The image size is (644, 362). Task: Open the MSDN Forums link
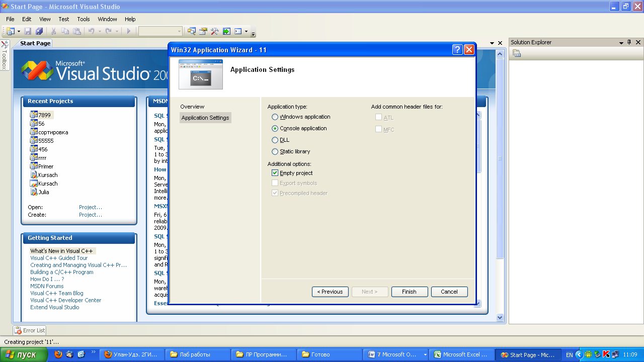click(x=47, y=286)
